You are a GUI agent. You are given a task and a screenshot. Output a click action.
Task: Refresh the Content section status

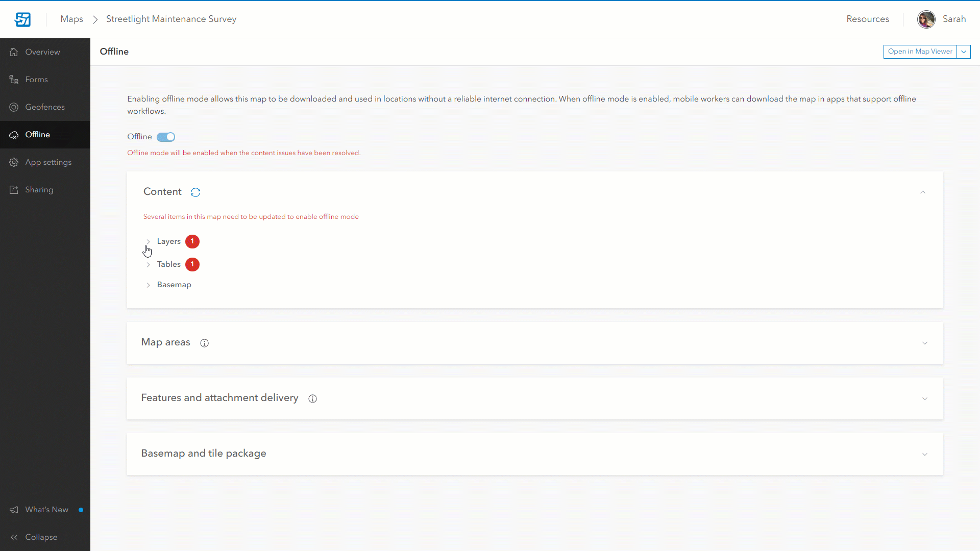tap(195, 192)
